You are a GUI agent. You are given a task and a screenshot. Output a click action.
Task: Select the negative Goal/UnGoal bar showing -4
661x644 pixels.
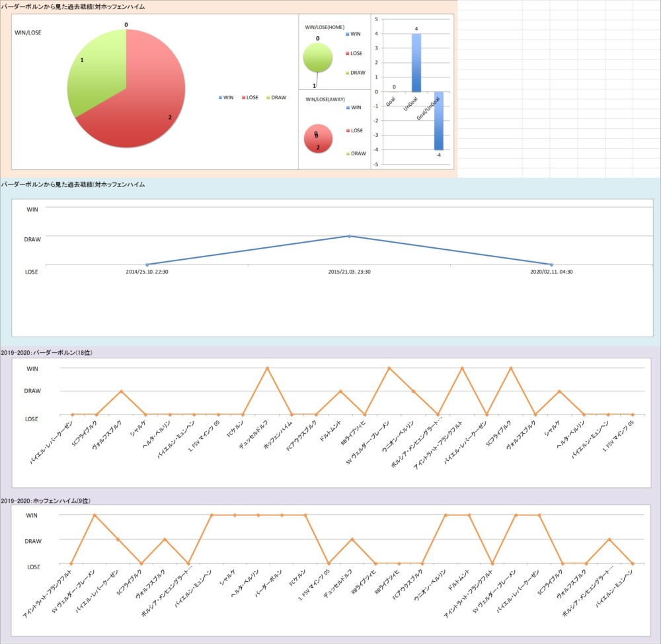[x=438, y=121]
